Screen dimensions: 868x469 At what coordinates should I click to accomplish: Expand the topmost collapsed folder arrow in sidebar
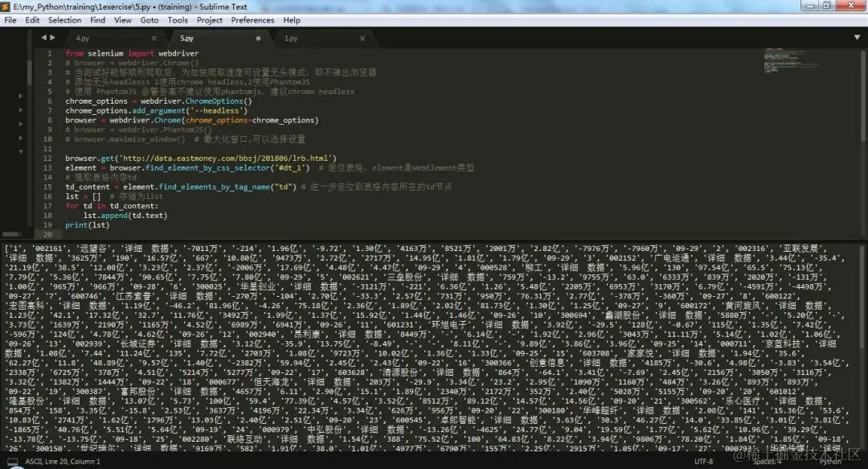click(21, 96)
